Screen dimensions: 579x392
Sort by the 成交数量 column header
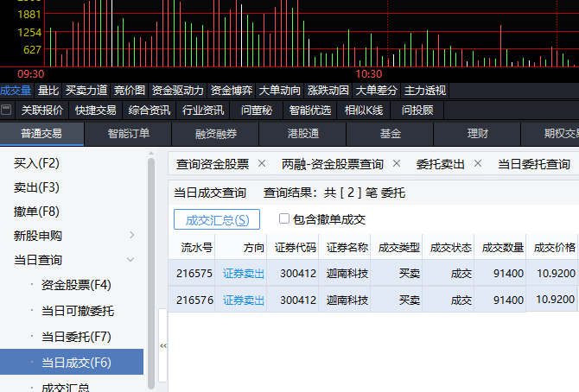click(500, 247)
